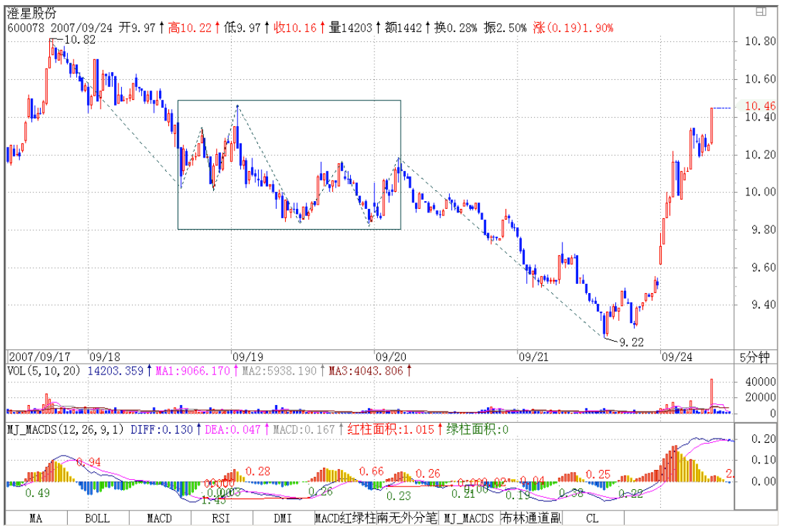Click the 09/21 date marker

(534, 357)
